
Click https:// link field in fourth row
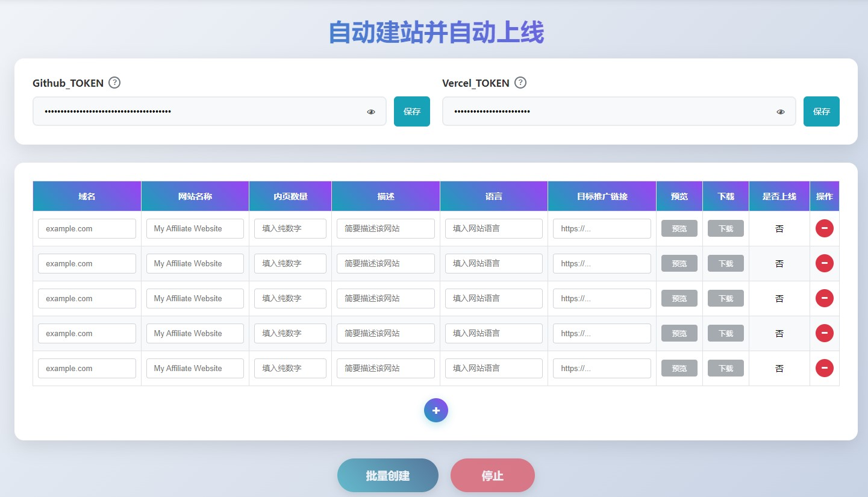(x=602, y=333)
